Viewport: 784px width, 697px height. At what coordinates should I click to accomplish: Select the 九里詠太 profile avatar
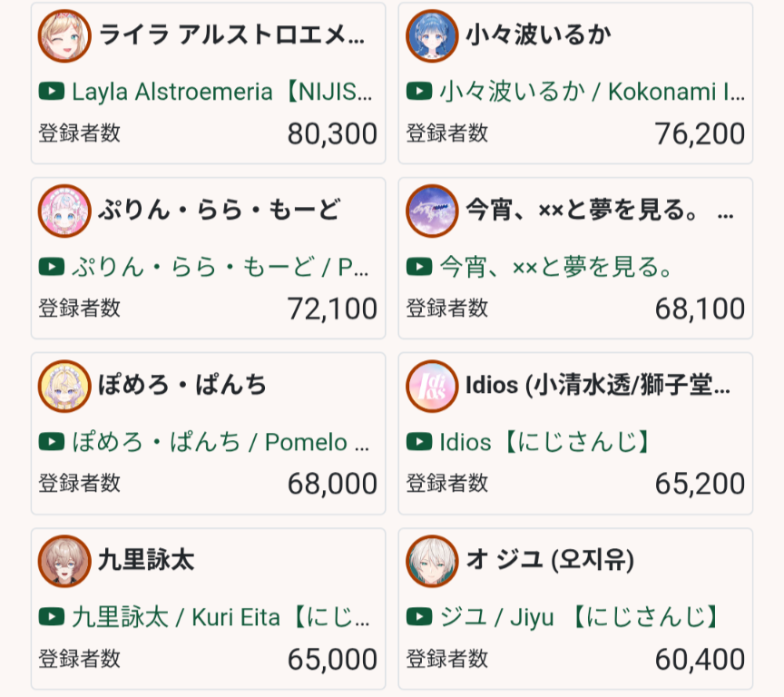point(64,561)
